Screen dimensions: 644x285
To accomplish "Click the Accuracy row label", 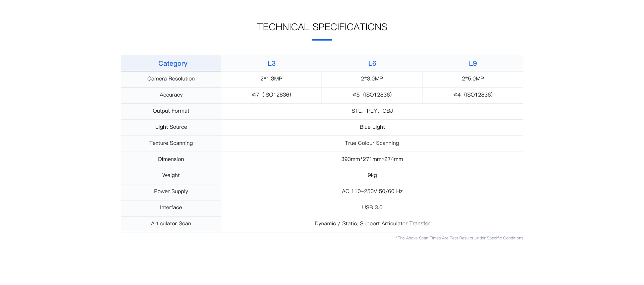I will click(171, 95).
